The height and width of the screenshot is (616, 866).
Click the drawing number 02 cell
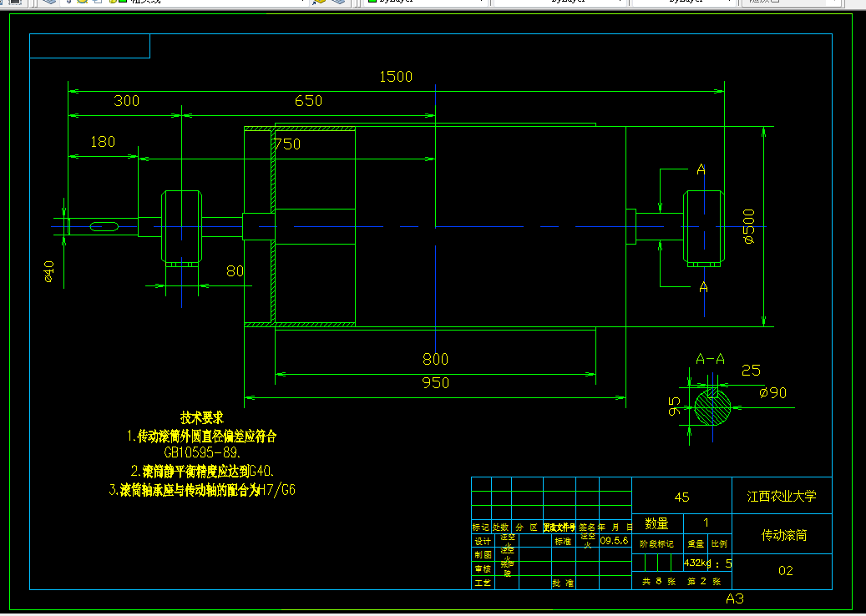pyautogui.click(x=782, y=571)
